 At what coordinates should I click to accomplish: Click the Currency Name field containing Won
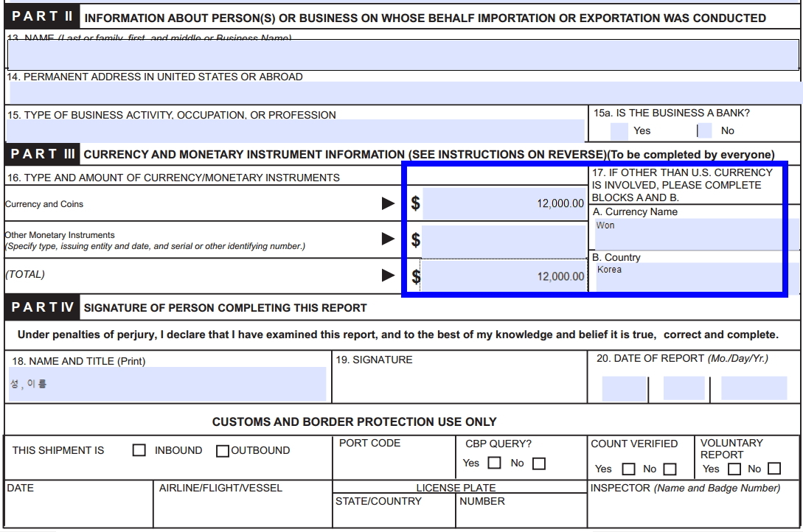click(697, 234)
